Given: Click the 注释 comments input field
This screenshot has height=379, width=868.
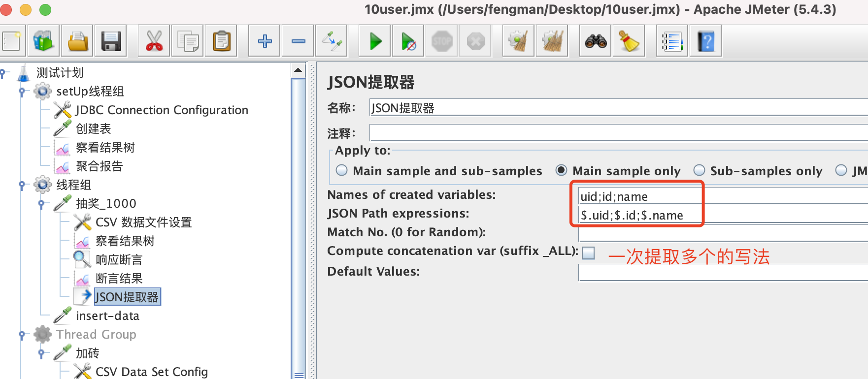Looking at the screenshot, I should (x=618, y=132).
